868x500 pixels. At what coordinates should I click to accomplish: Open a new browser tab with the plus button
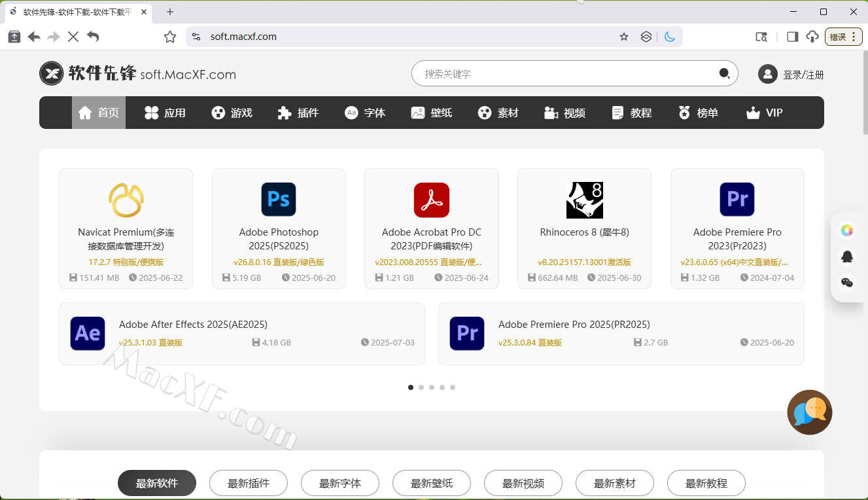coord(170,12)
